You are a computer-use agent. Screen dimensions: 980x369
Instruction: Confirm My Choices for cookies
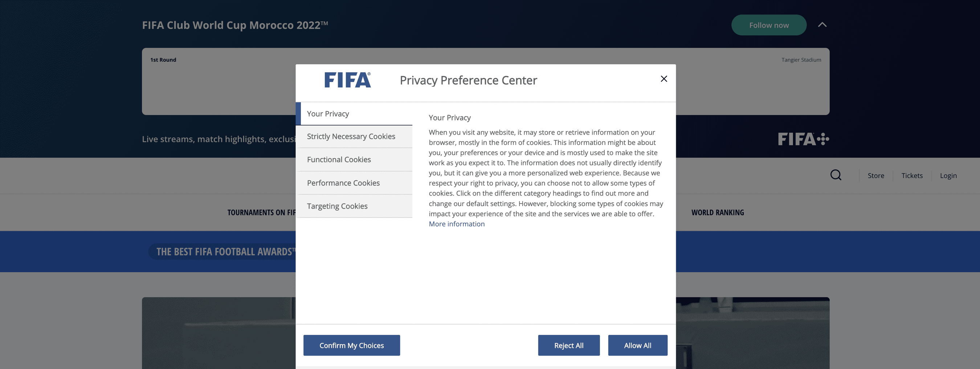[x=351, y=345]
